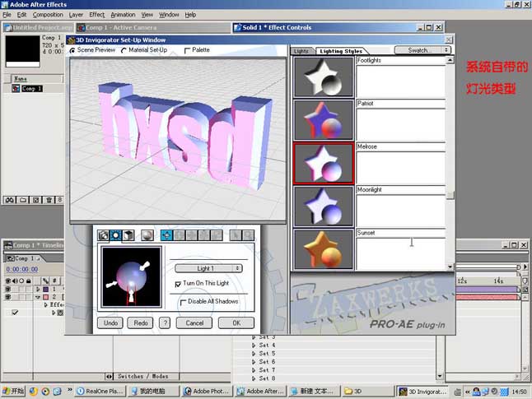
Task: Click the new folder icon in Project window
Action: (23, 200)
